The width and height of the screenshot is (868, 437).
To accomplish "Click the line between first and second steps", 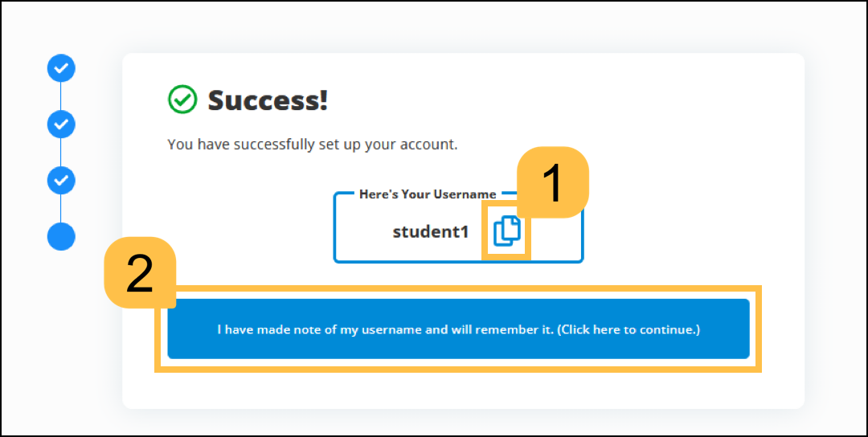I will [61, 96].
